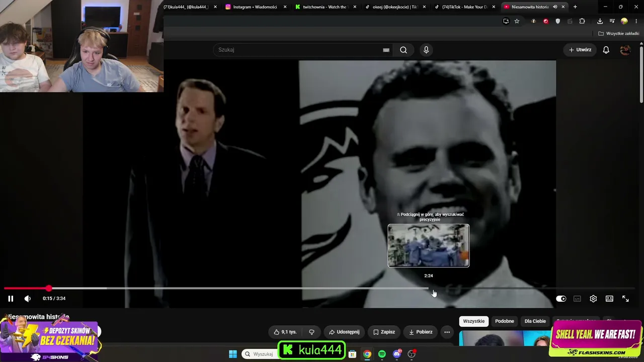Switch to the kula444_ browser tab

point(186,7)
